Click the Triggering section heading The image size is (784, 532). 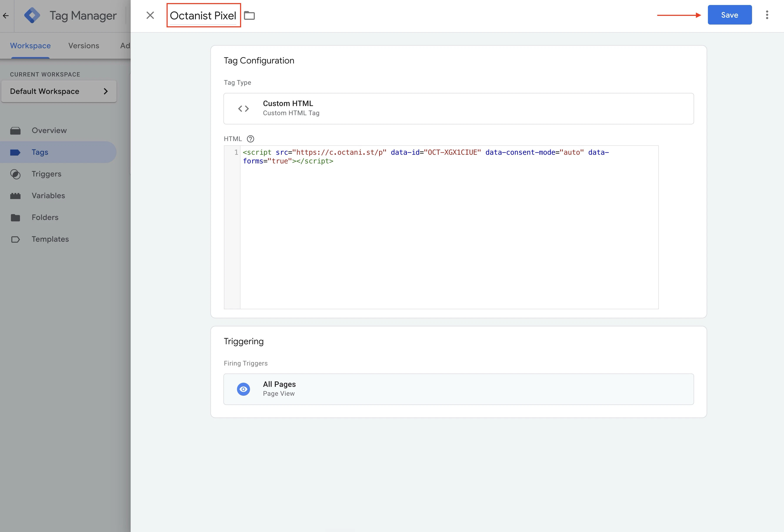[244, 341]
